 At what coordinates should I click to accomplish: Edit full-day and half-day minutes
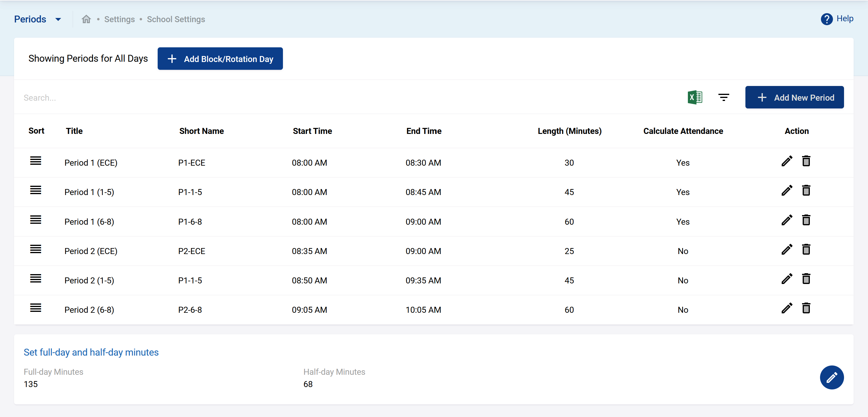coord(831,377)
